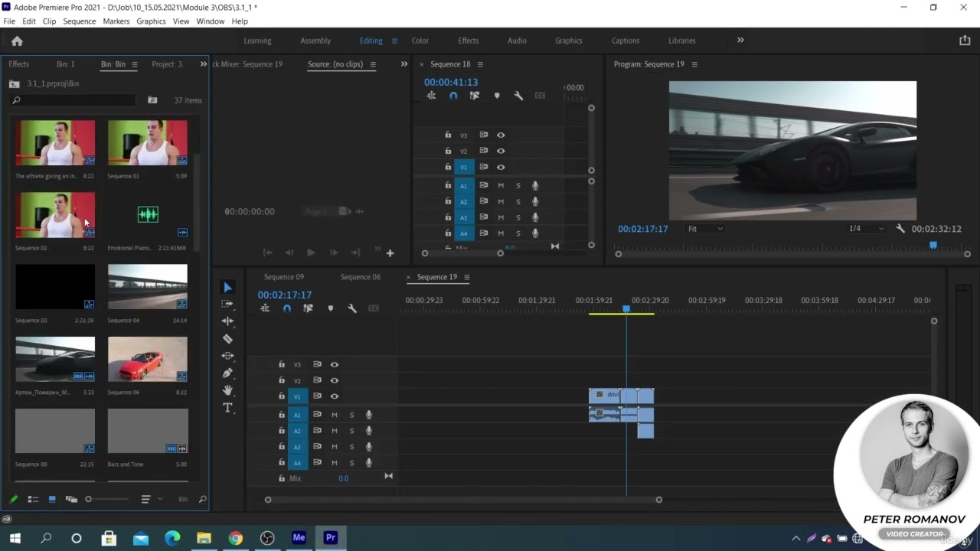This screenshot has width=980, height=551.
Task: Choose the Type tool
Action: point(227,408)
